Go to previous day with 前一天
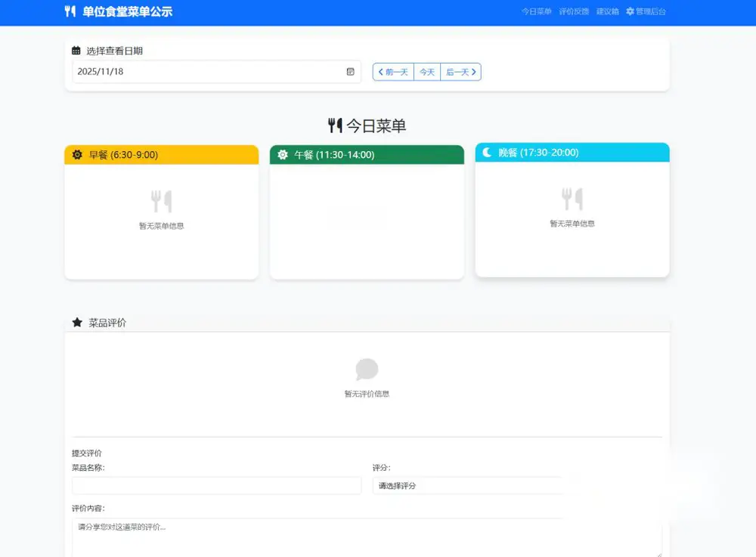The image size is (756, 557). 393,72
